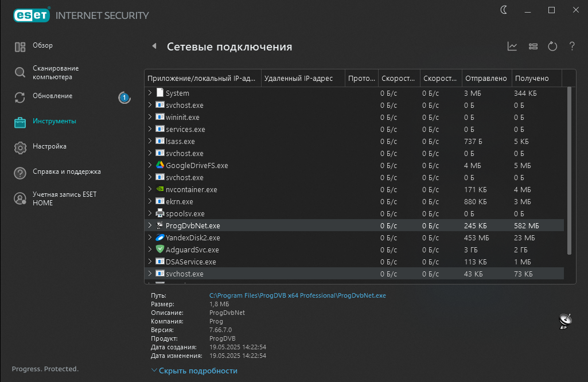Click the ESET HOME account icon
Image resolution: width=588 pixels, height=382 pixels.
click(x=20, y=198)
